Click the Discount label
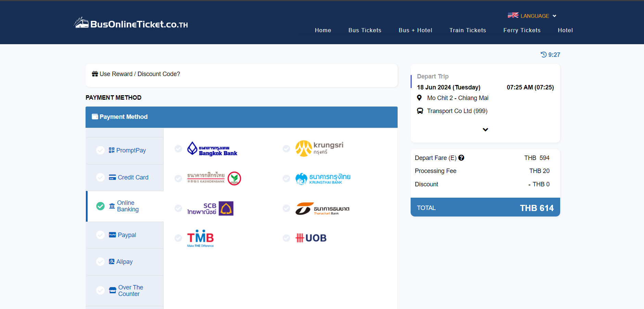644x309 pixels. [426, 184]
